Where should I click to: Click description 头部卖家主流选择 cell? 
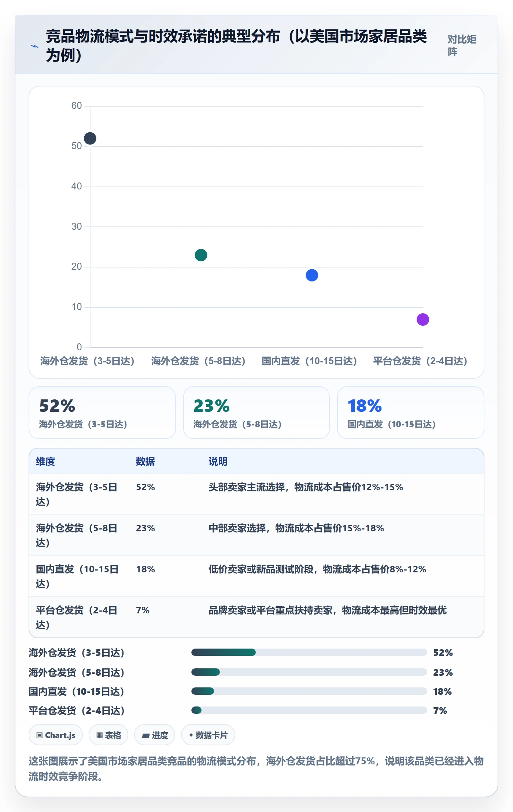[306, 487]
